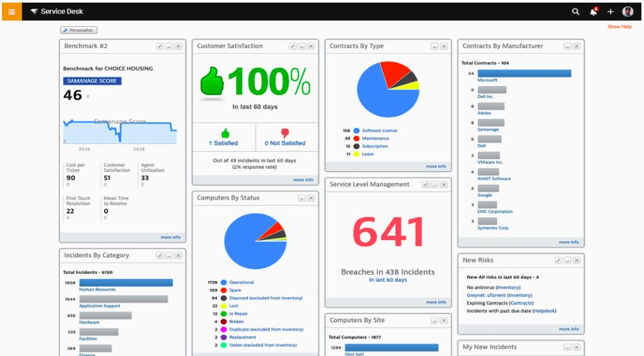Open more info in Service Level Management
The width and height of the screenshot is (644, 356).
coord(436,302)
